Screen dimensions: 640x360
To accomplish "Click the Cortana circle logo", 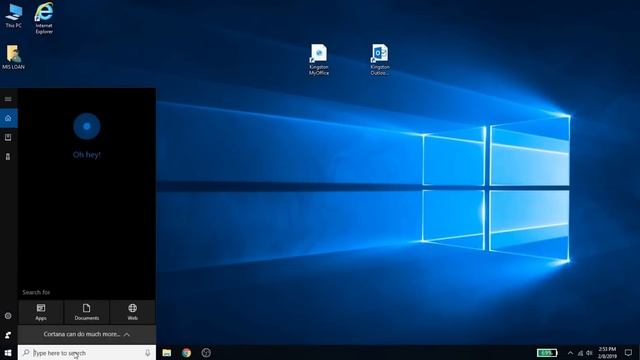I will click(x=87, y=126).
